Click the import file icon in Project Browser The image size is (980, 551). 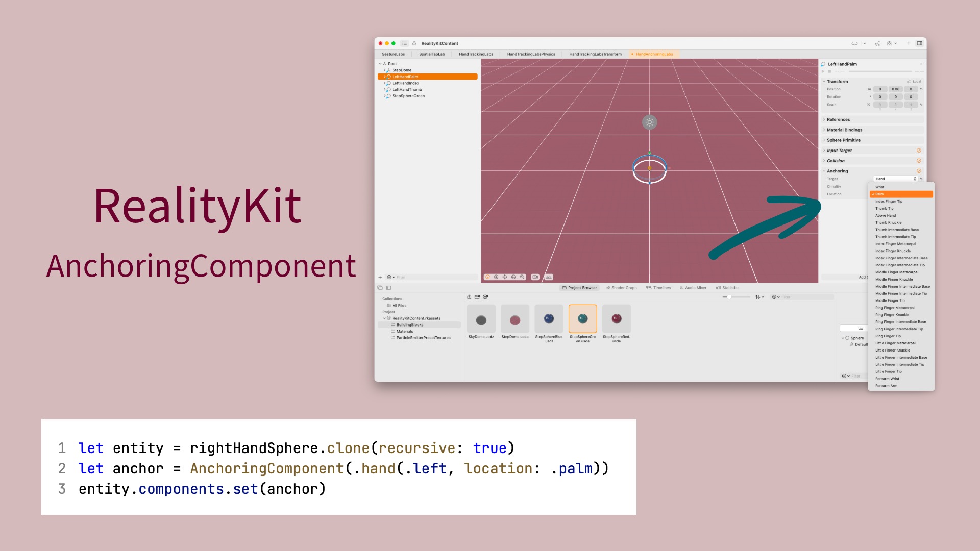point(469,297)
